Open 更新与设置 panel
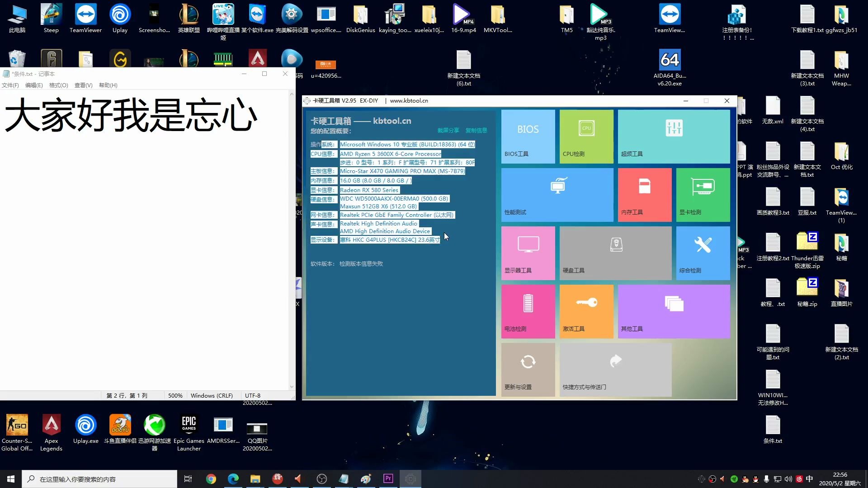This screenshot has width=868, height=488. (x=527, y=369)
